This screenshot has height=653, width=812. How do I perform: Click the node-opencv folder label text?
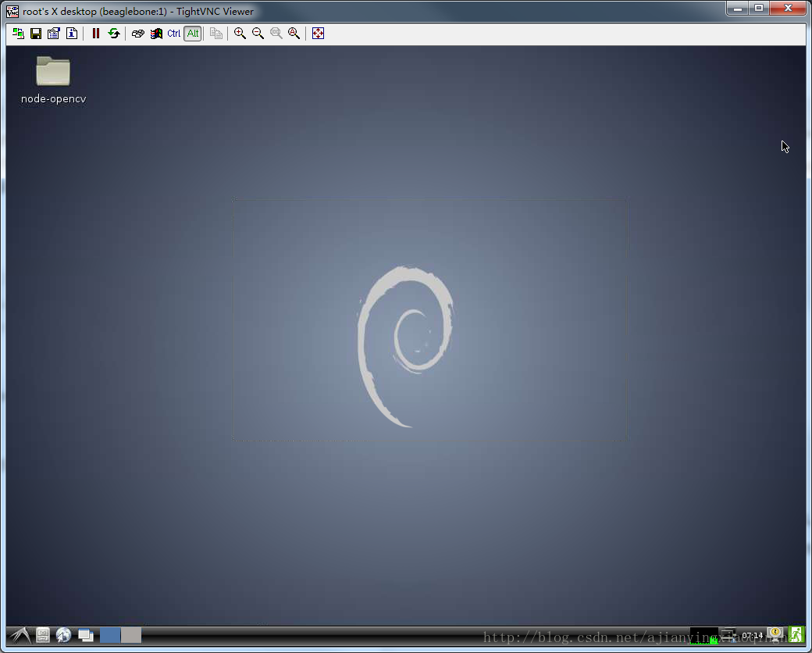[x=53, y=99]
